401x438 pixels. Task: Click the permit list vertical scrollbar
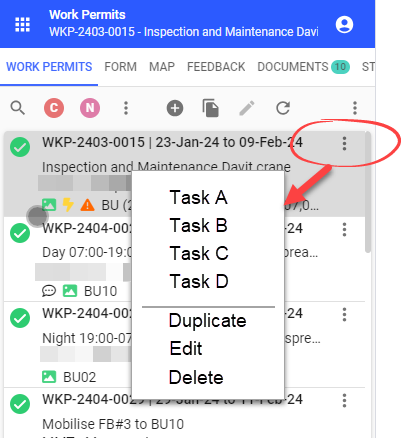point(368,192)
